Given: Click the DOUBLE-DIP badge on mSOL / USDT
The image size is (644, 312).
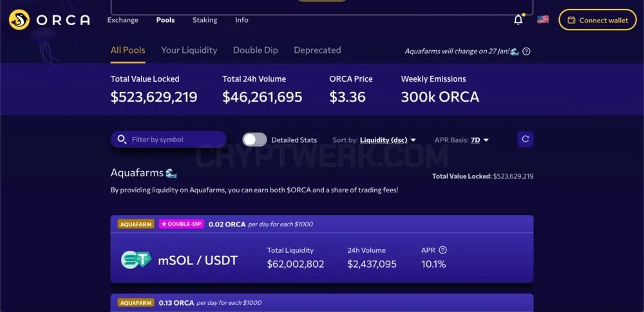Looking at the screenshot, I should (x=181, y=224).
